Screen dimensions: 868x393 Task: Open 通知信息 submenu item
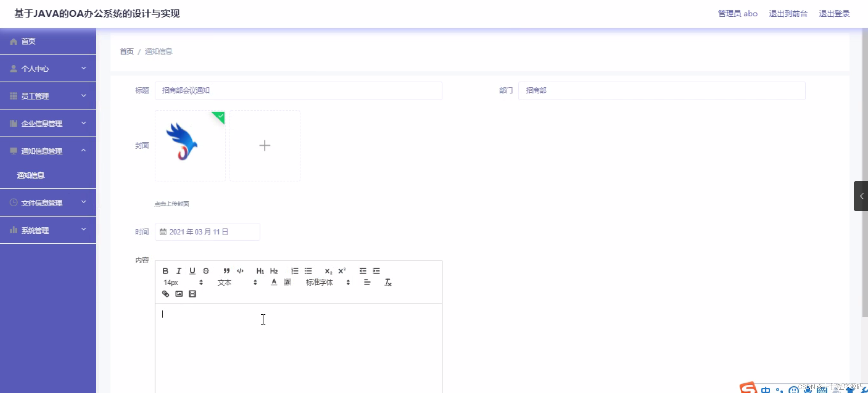(31, 175)
